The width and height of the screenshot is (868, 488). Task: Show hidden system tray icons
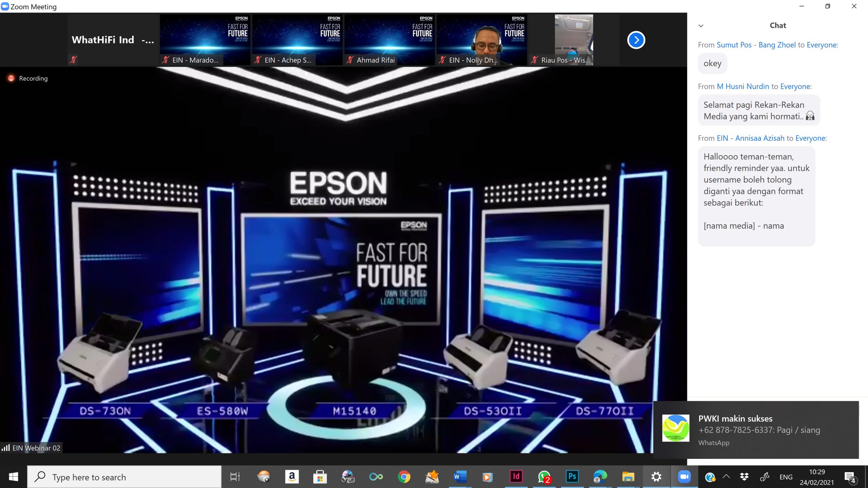tap(726, 476)
